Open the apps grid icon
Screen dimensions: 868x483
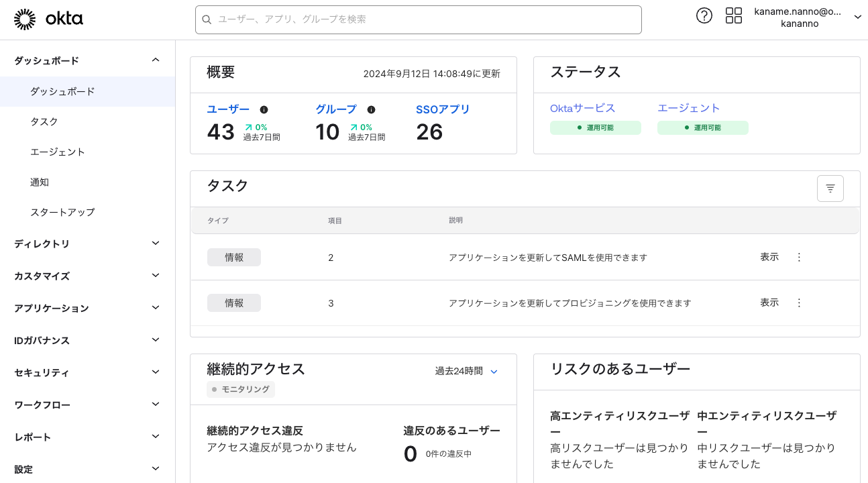733,16
